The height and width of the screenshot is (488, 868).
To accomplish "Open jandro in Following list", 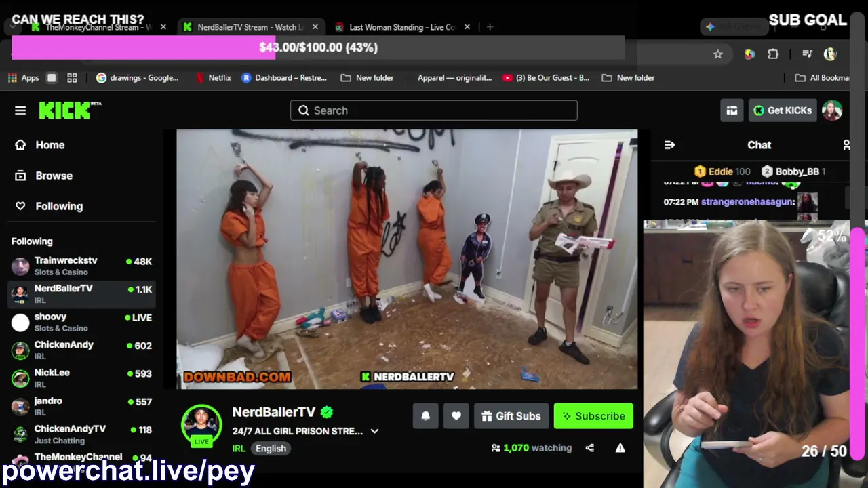I will point(81,407).
